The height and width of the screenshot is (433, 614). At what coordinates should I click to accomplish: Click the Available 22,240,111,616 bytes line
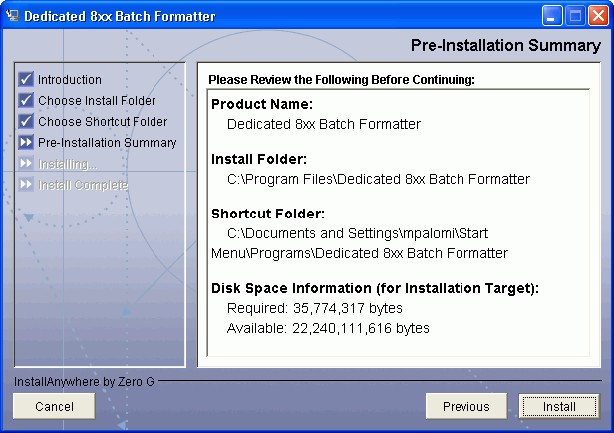pyautogui.click(x=328, y=328)
